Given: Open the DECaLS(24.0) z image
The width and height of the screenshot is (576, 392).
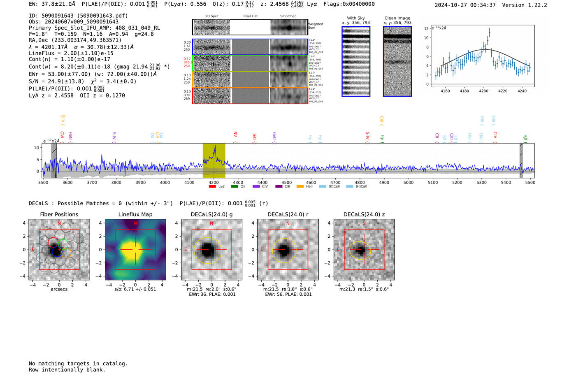Looking at the screenshot, I should tap(364, 250).
